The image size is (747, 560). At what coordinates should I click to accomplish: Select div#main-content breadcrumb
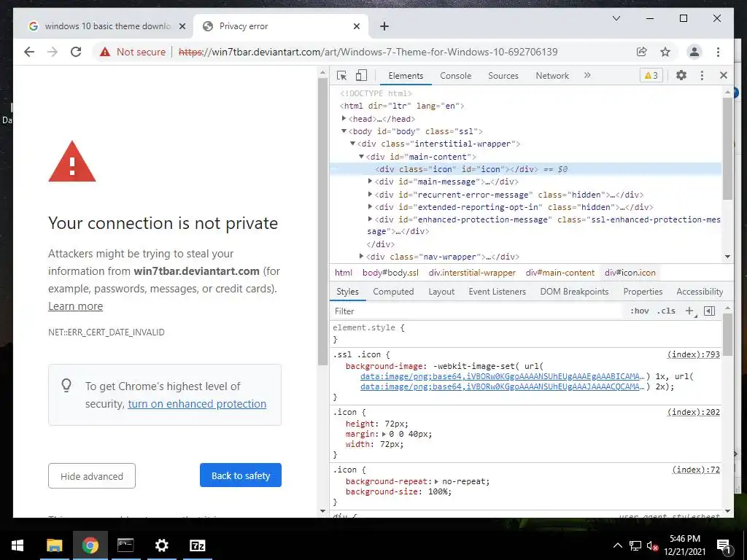tap(560, 273)
